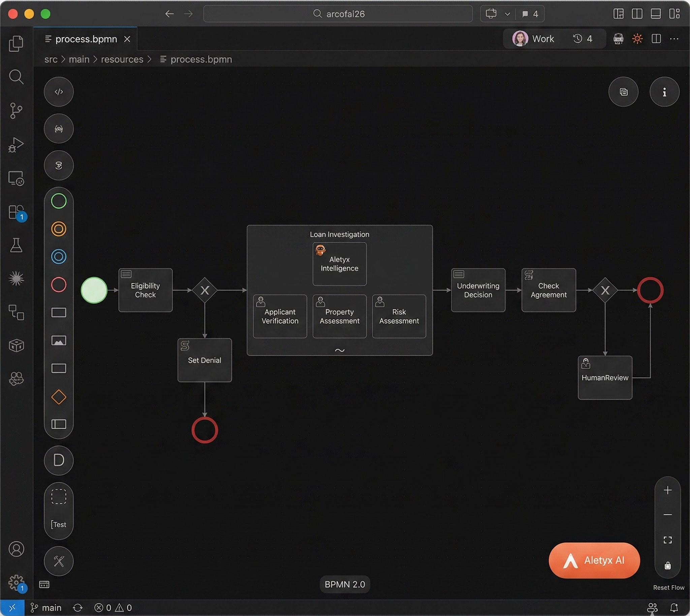Open the Extensions view in activity bar
Image resolution: width=690 pixels, height=616 pixels.
click(x=16, y=212)
